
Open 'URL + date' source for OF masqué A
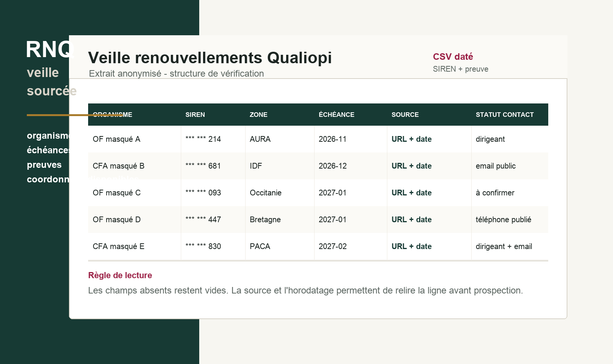click(411, 139)
